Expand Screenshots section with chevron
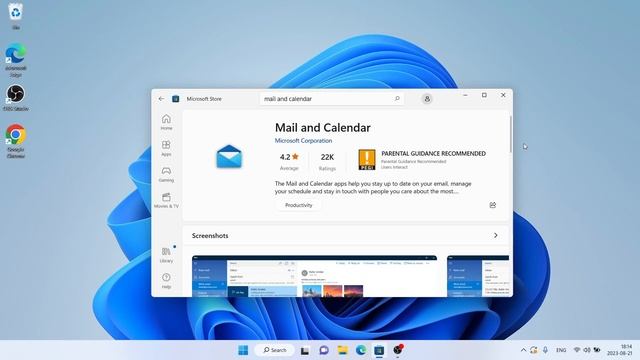This screenshot has width=640, height=360. 496,236
